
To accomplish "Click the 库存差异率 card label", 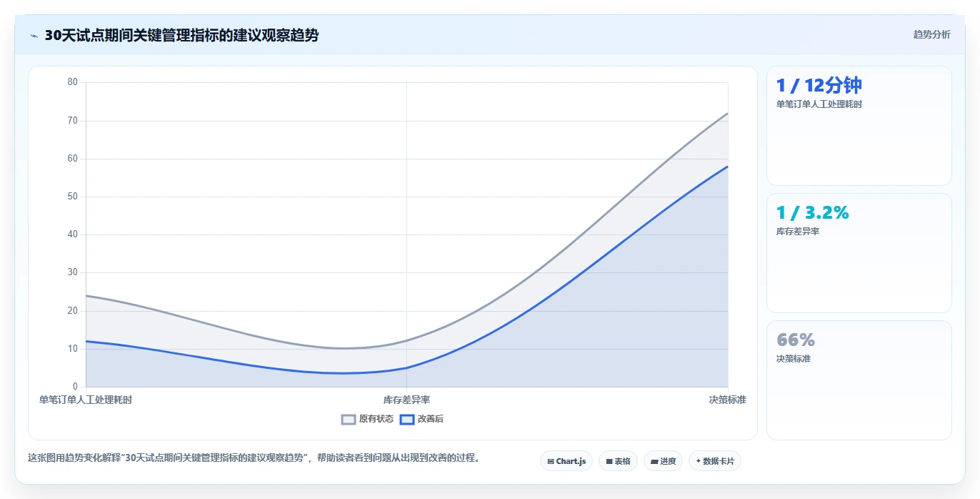I will pos(798,232).
